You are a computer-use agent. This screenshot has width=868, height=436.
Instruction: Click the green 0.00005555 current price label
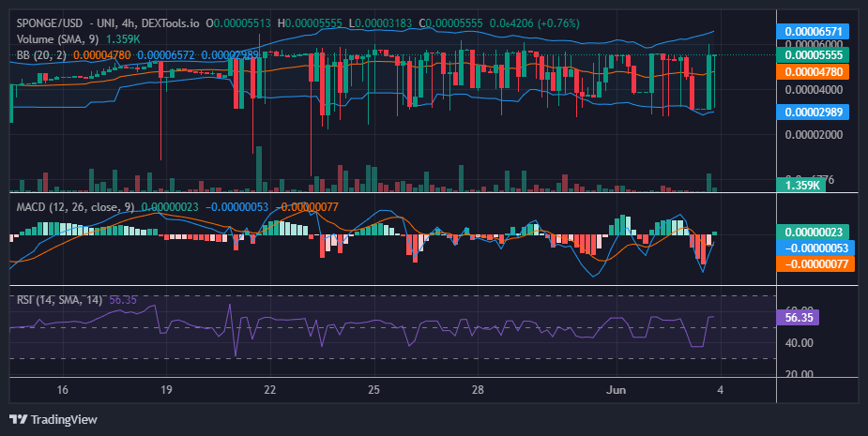pyautogui.click(x=814, y=54)
